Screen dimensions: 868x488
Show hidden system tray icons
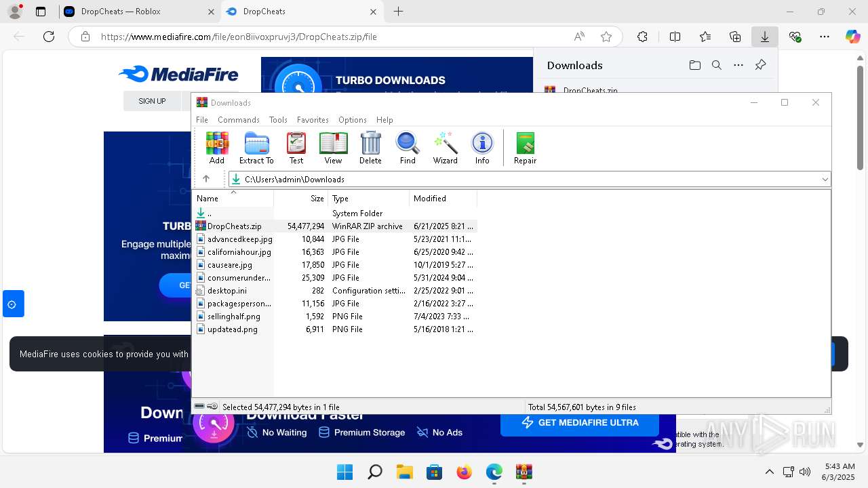(769, 472)
